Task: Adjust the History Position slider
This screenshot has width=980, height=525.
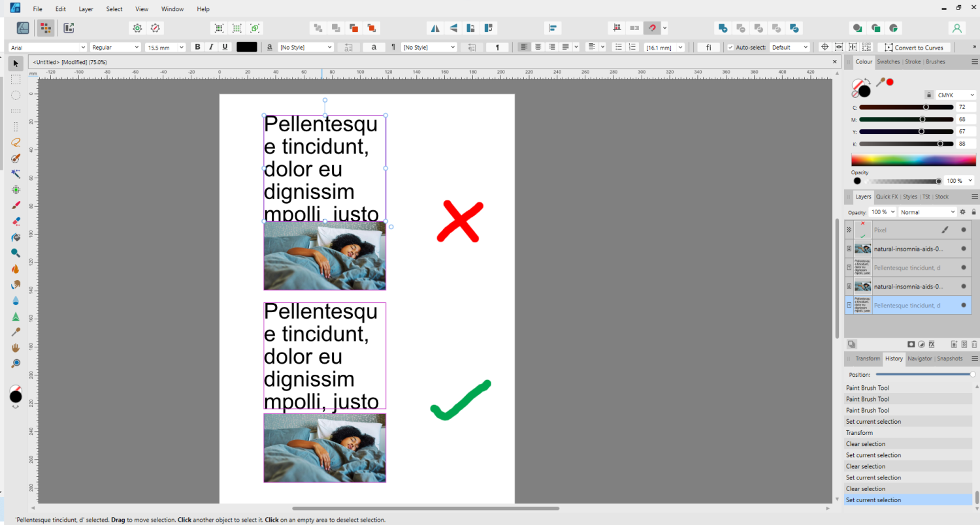Action: coord(924,374)
